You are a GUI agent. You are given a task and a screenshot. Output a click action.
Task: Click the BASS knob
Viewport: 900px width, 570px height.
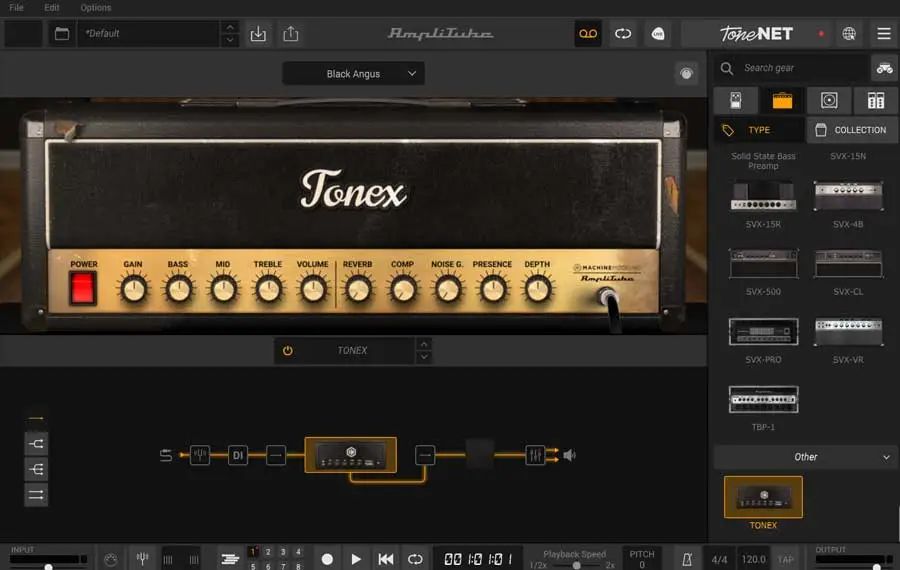pos(179,289)
